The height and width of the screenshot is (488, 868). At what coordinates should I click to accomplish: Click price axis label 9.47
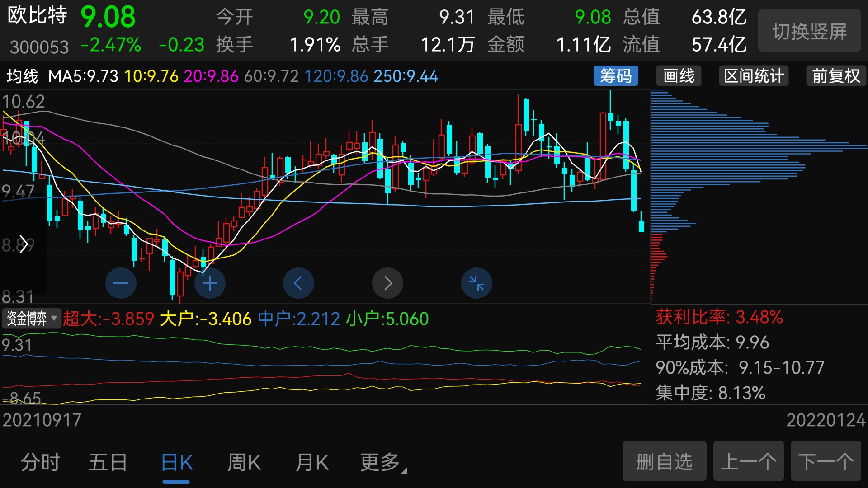pyautogui.click(x=18, y=192)
